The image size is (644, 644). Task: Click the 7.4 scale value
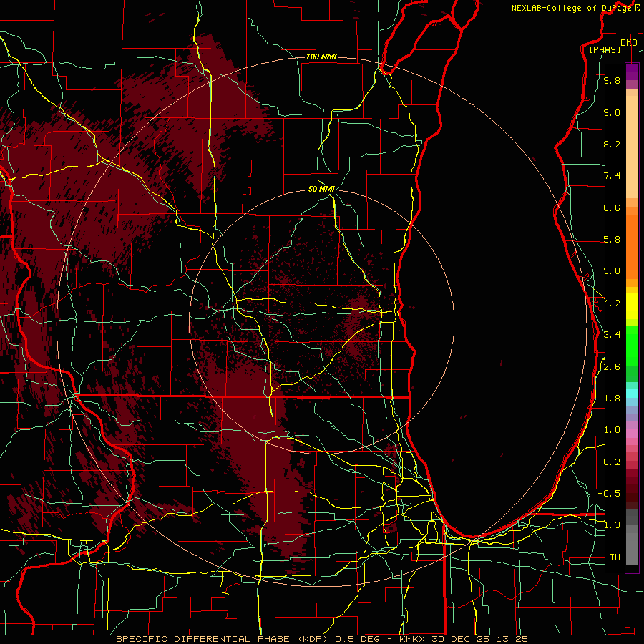pos(612,176)
